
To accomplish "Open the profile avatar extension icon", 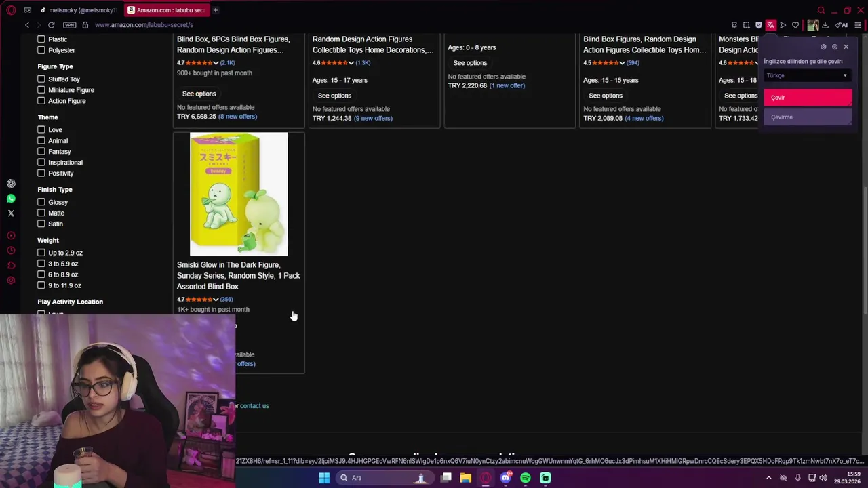I will [x=812, y=25].
